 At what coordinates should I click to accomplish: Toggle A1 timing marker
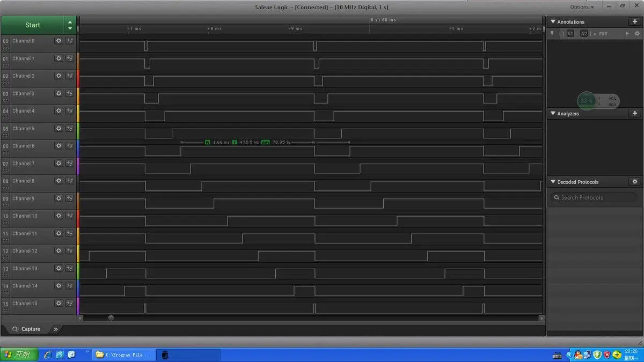[x=570, y=33]
